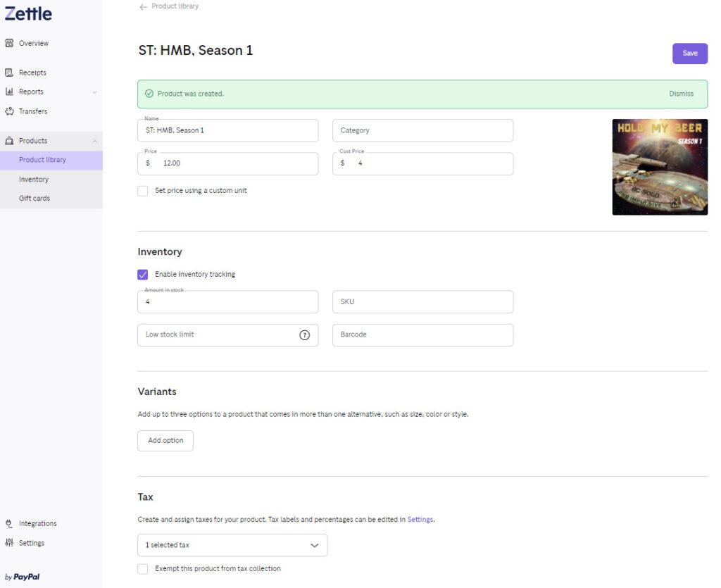Click the Hold My Beer product image
721x588 pixels.
tap(660, 167)
